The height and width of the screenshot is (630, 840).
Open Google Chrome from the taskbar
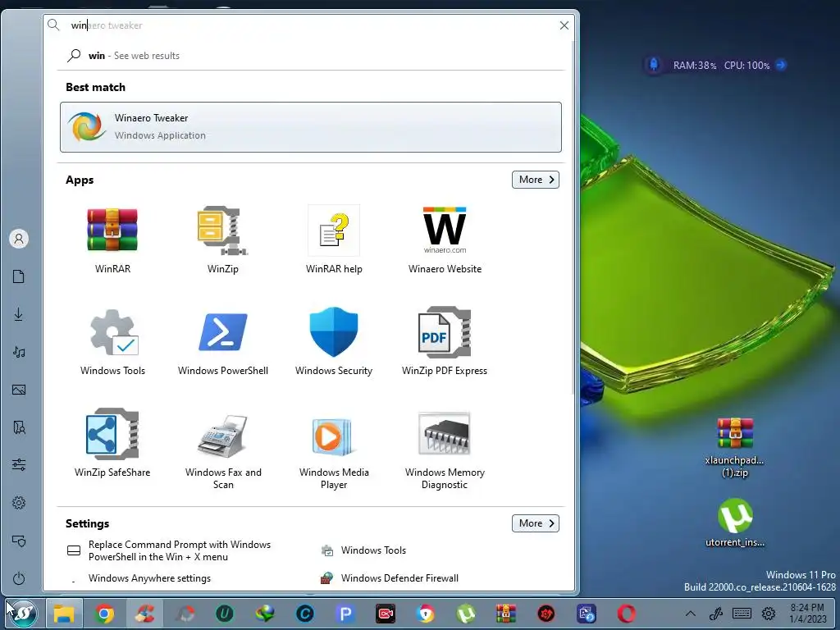104,614
